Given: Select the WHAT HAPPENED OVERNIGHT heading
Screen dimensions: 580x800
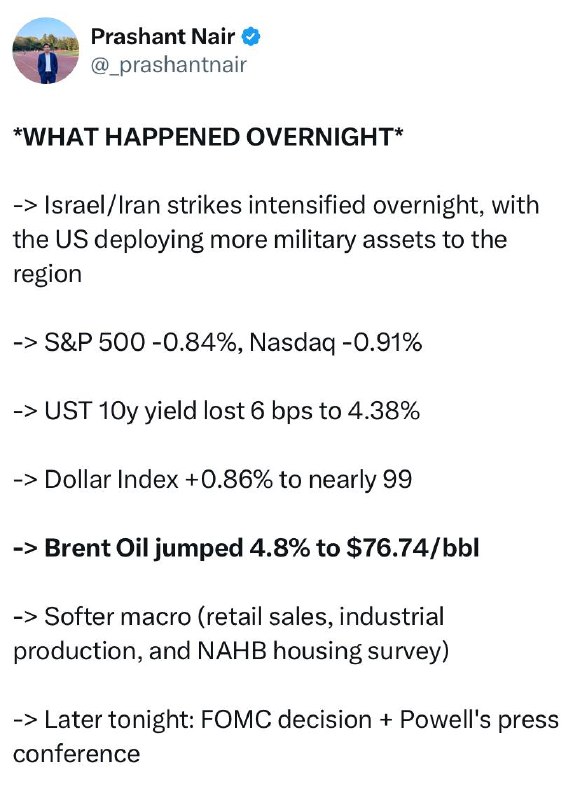Looking at the screenshot, I should click(208, 137).
